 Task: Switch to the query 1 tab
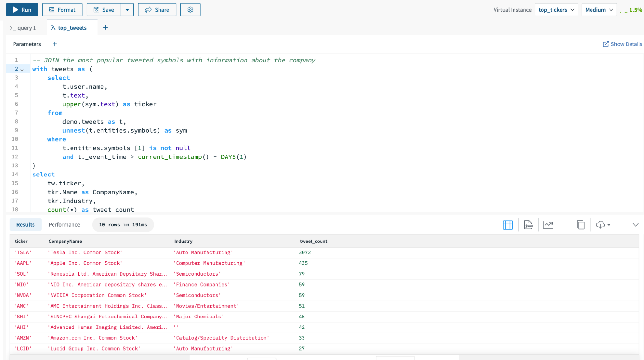tap(23, 28)
